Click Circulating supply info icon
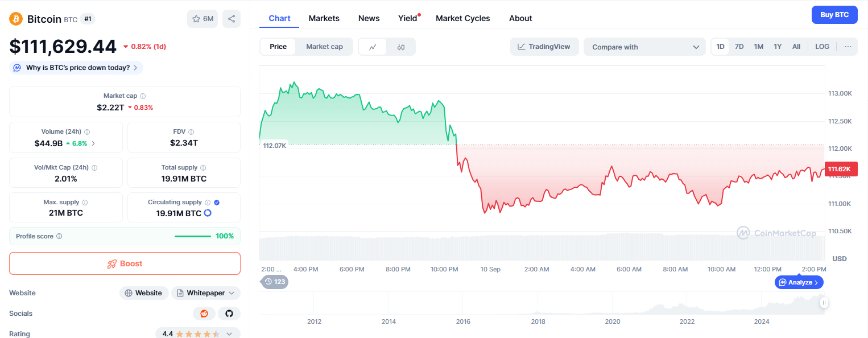This screenshot has width=868, height=338. click(208, 203)
